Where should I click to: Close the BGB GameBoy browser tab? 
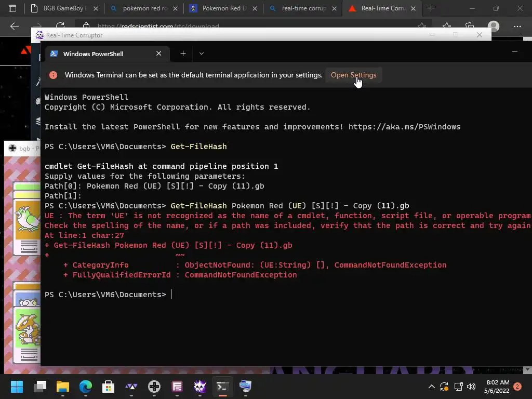click(96, 8)
